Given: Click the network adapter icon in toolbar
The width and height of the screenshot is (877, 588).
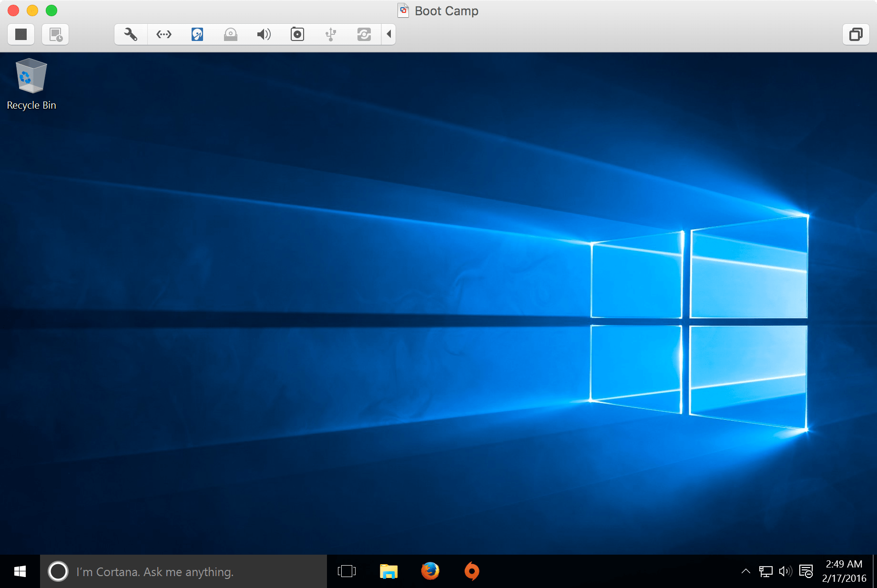Looking at the screenshot, I should tap(163, 34).
